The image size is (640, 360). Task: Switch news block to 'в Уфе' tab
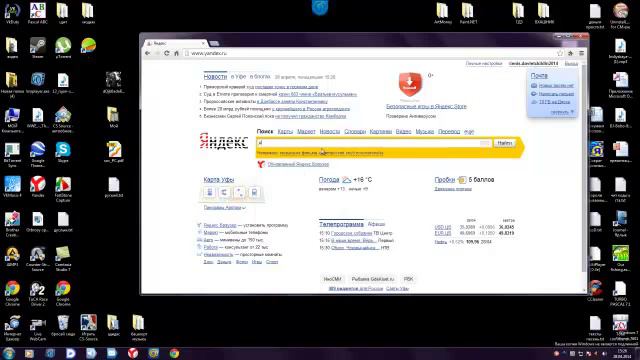point(239,76)
